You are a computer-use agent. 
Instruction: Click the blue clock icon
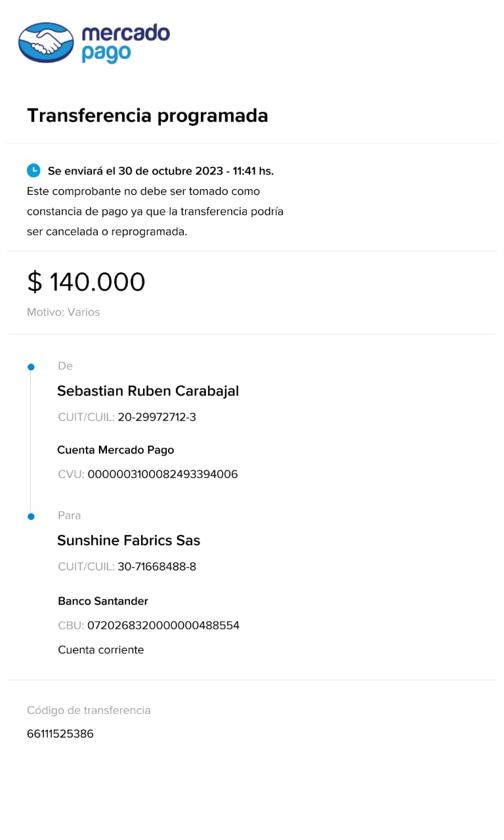[x=33, y=171]
